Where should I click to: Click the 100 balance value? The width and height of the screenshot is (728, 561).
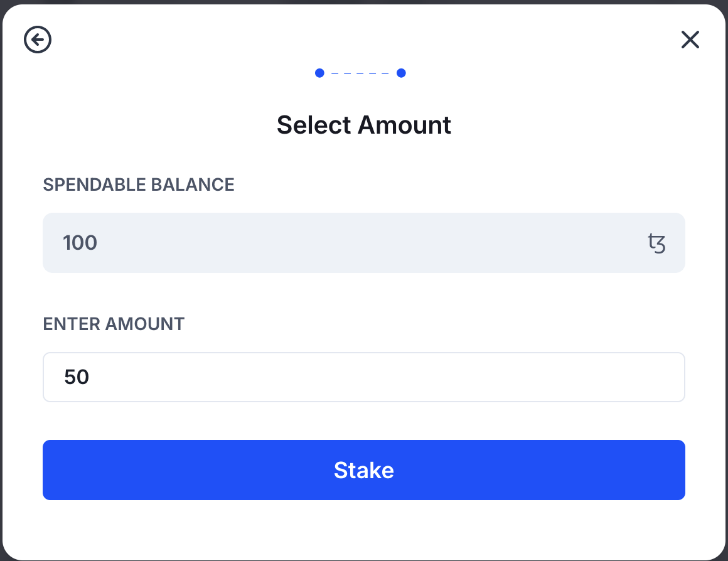point(80,243)
